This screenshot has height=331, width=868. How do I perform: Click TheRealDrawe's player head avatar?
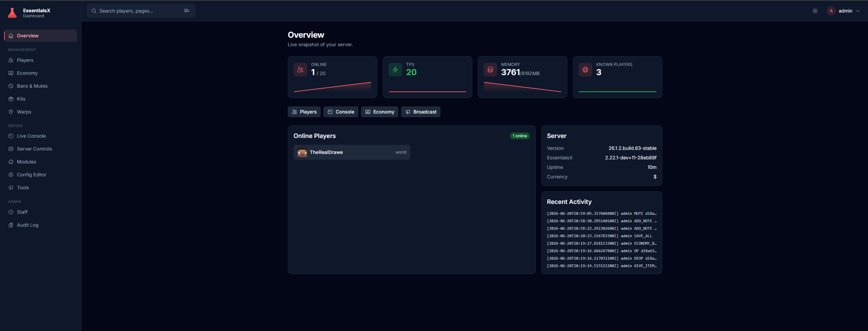[x=302, y=152]
